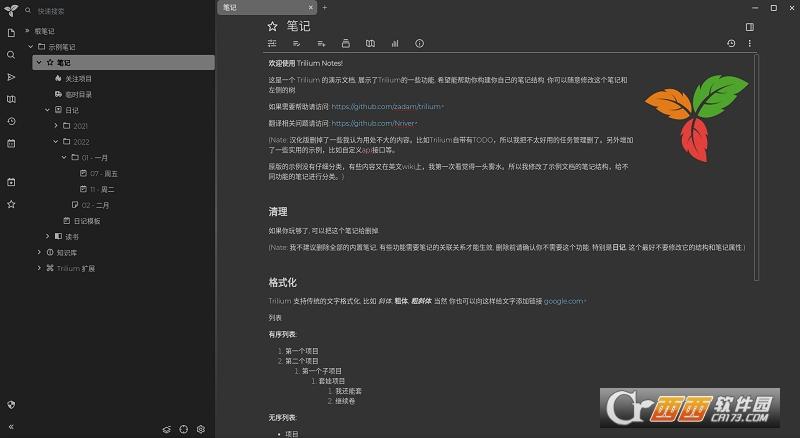
Task: Open the google.com link in text
Action: pyautogui.click(x=565, y=301)
